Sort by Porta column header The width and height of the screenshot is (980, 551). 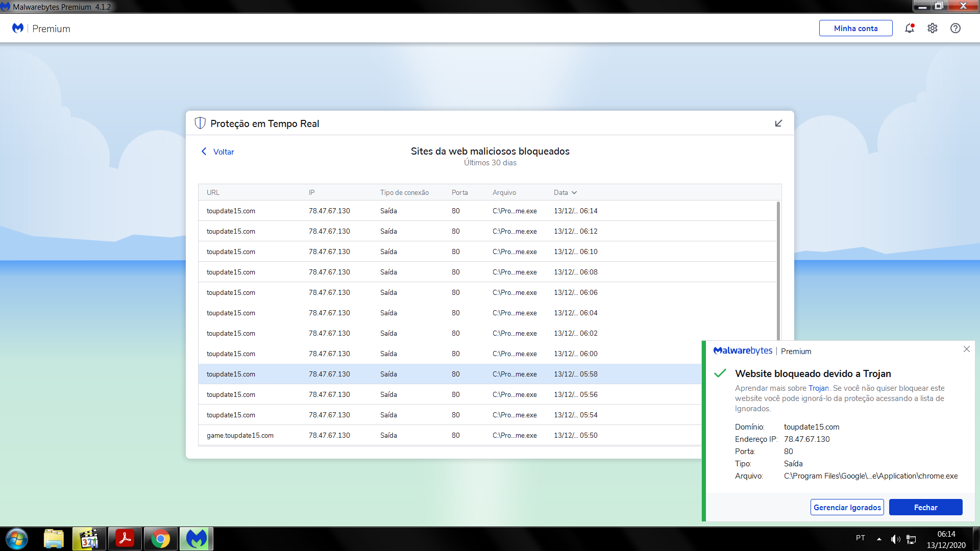click(x=459, y=192)
